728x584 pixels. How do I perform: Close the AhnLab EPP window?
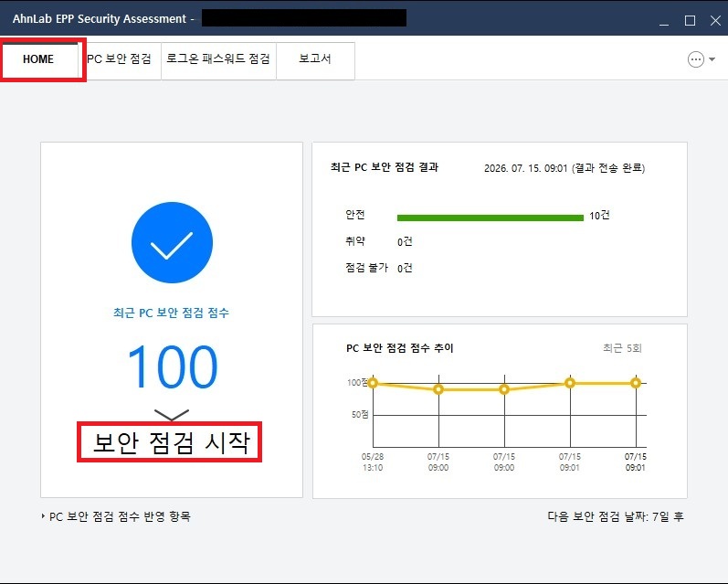715,21
